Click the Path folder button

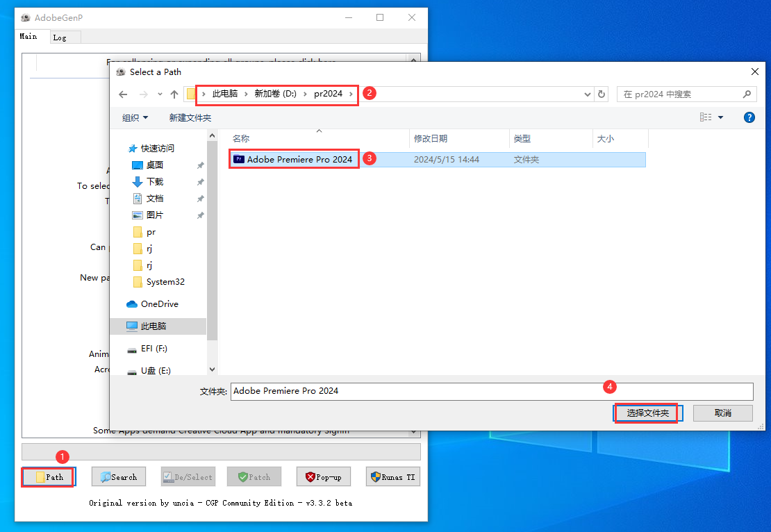pos(49,477)
